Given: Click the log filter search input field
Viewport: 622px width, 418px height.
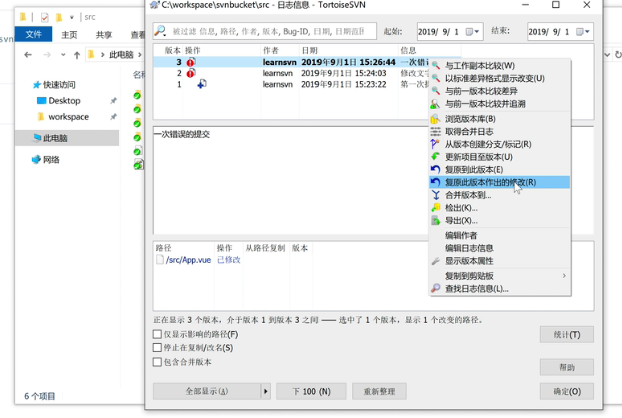Looking at the screenshot, I should (x=265, y=31).
